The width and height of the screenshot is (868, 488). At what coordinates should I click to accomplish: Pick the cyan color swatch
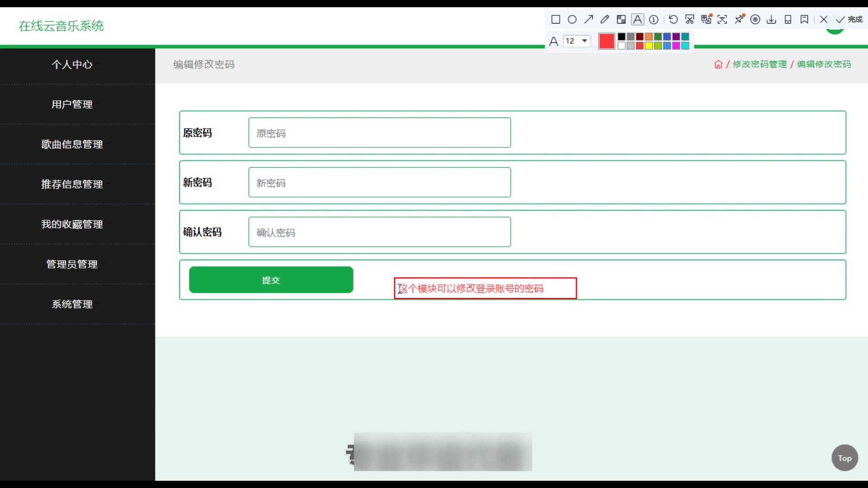[x=685, y=46]
